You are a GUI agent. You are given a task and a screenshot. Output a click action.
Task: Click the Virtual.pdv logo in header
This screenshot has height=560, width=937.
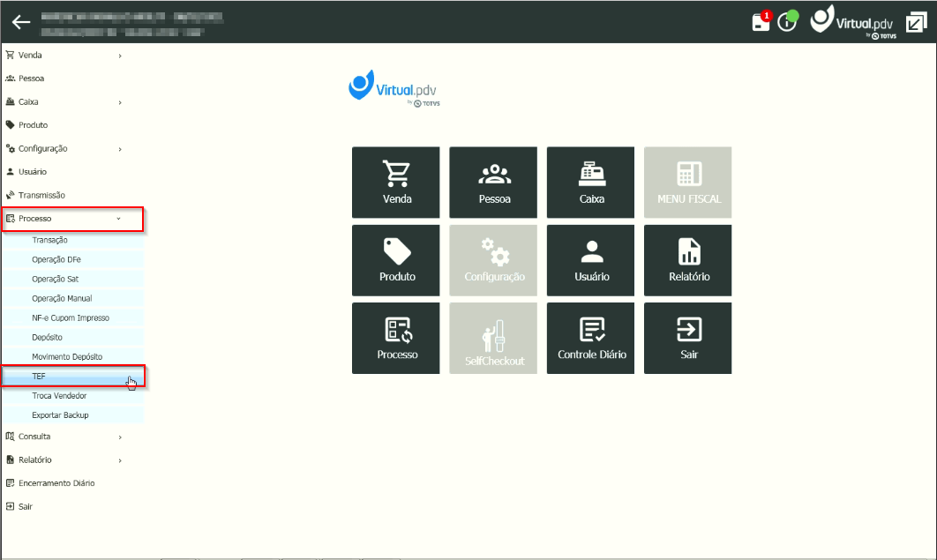(x=853, y=22)
